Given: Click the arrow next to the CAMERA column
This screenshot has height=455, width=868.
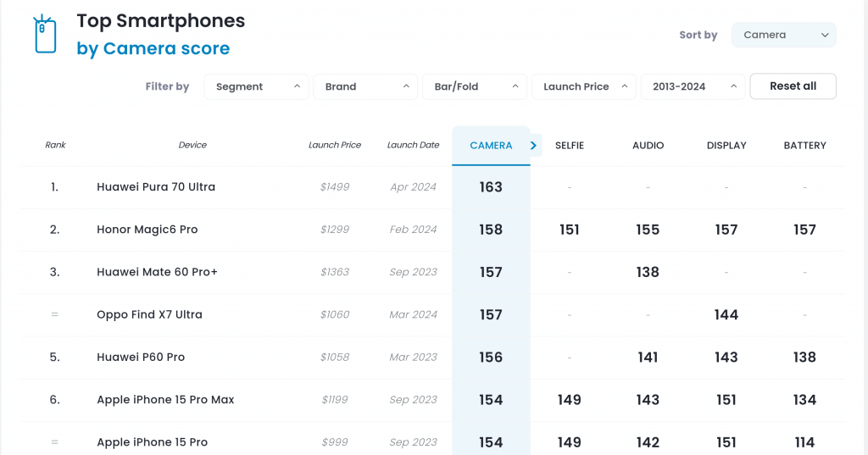Looking at the screenshot, I should [533, 146].
